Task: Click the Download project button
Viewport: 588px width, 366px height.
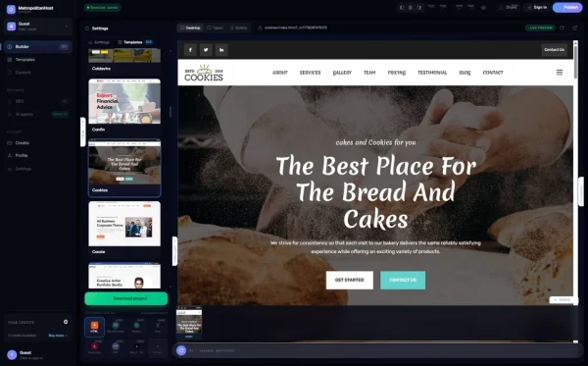Action: tap(126, 298)
